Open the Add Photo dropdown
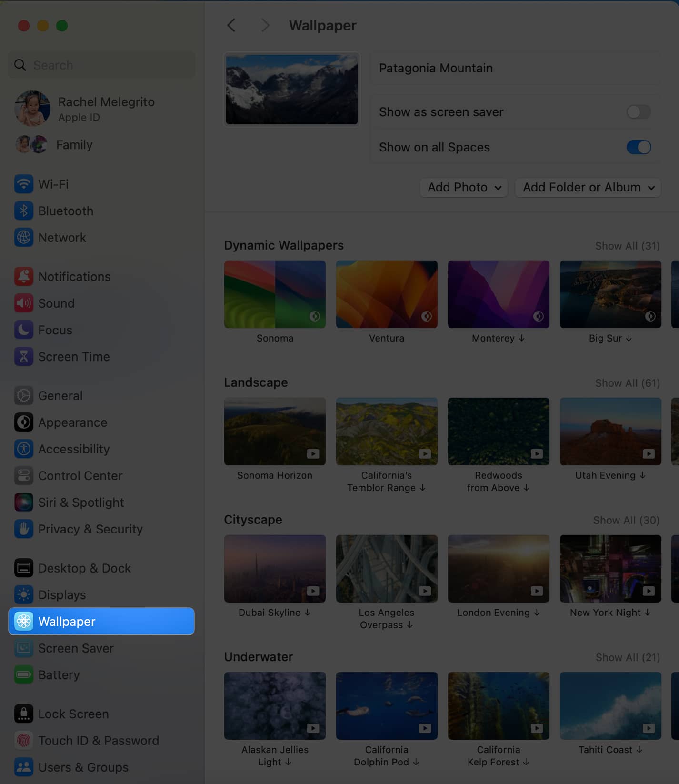Viewport: 679px width, 784px height. 464,187
